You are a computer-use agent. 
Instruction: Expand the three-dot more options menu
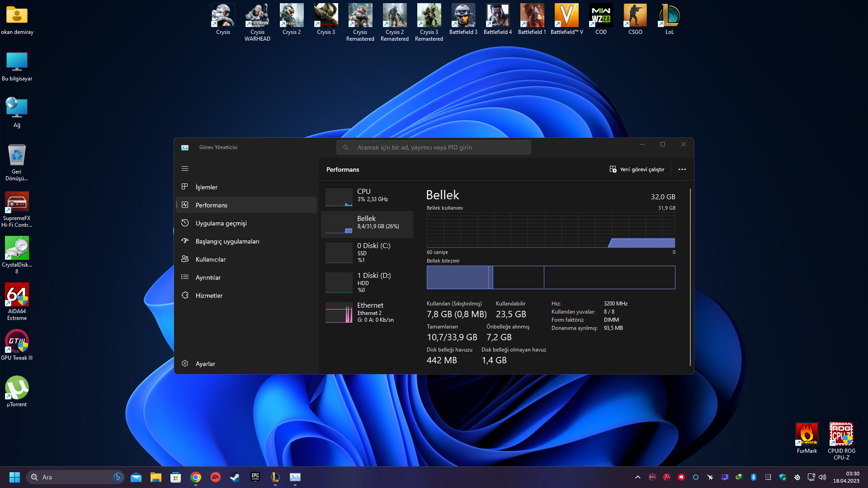[682, 169]
